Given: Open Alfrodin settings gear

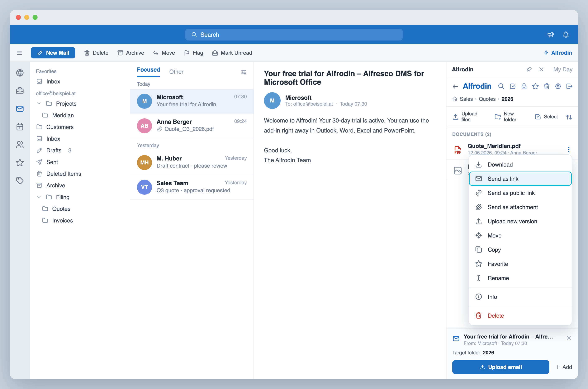Looking at the screenshot, I should click(x=558, y=86).
